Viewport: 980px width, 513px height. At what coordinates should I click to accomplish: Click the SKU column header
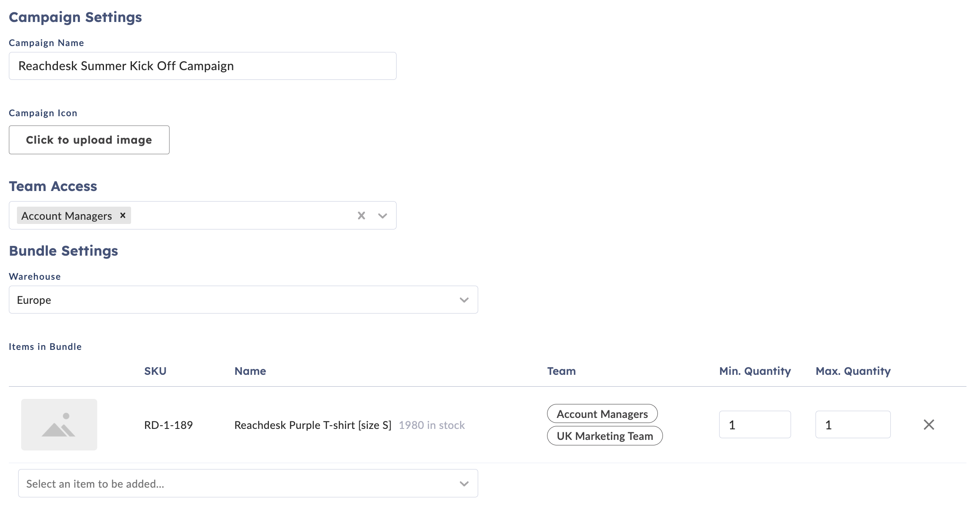click(x=155, y=371)
